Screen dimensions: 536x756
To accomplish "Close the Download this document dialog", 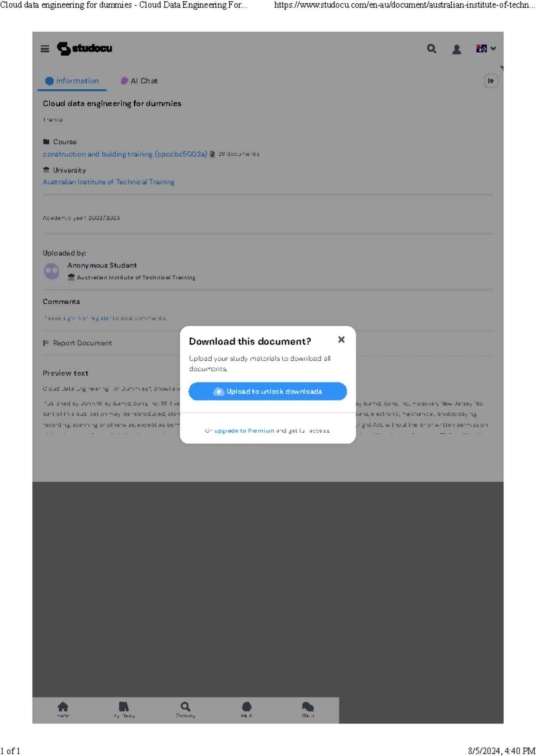I will [x=341, y=340].
